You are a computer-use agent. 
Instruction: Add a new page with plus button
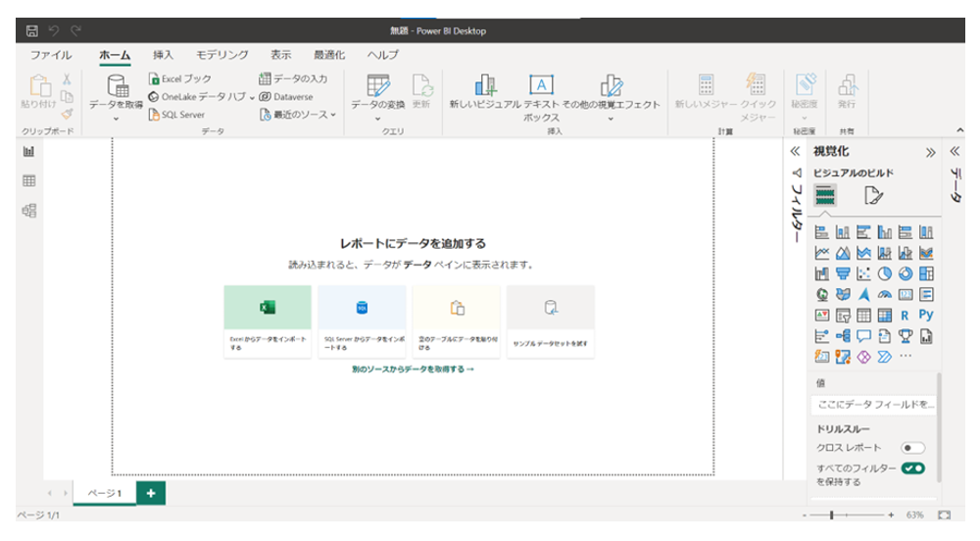[151, 493]
